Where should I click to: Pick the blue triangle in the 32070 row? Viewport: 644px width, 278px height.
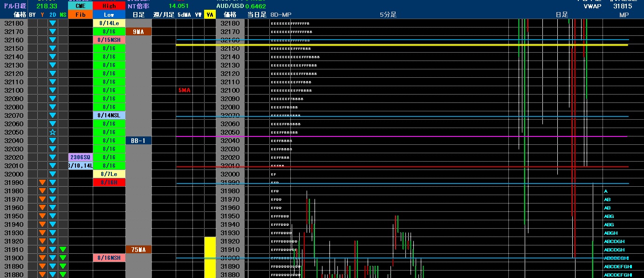click(x=53, y=115)
